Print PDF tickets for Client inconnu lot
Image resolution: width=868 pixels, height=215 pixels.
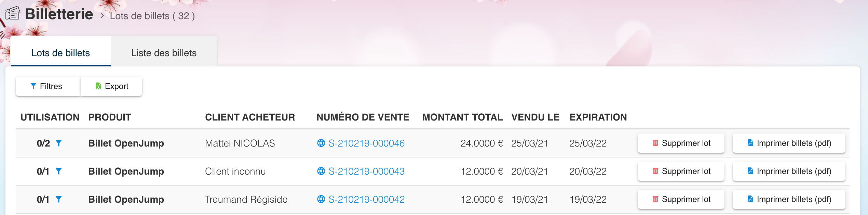(x=789, y=171)
